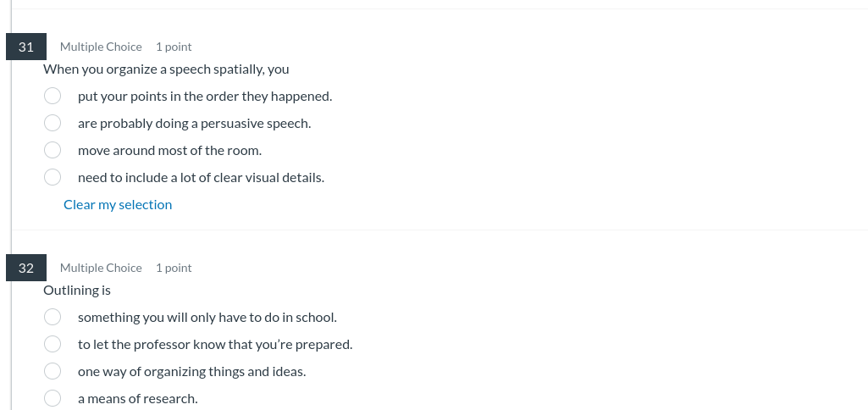This screenshot has height=410, width=868.
Task: Choose radio 'are probably doing a persuasive speech'
Action: pos(53,123)
